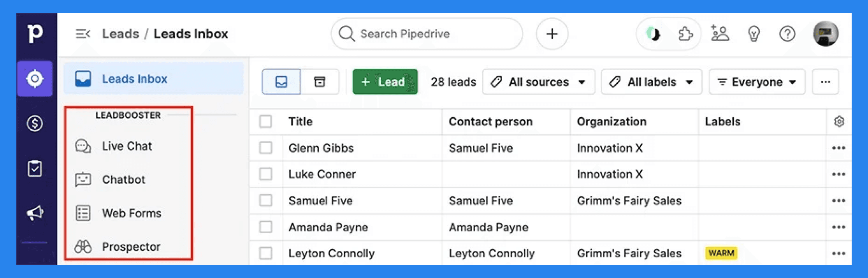Expand the All labels dropdown

[652, 82]
